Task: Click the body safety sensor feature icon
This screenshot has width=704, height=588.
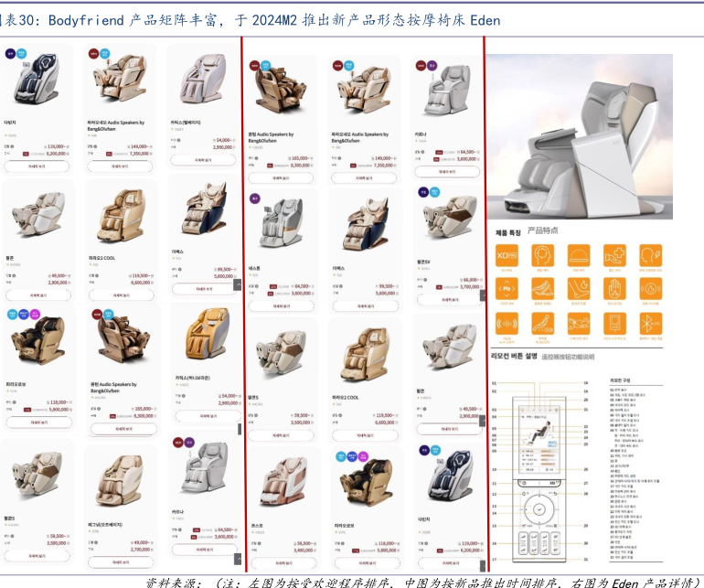Action: [578, 323]
